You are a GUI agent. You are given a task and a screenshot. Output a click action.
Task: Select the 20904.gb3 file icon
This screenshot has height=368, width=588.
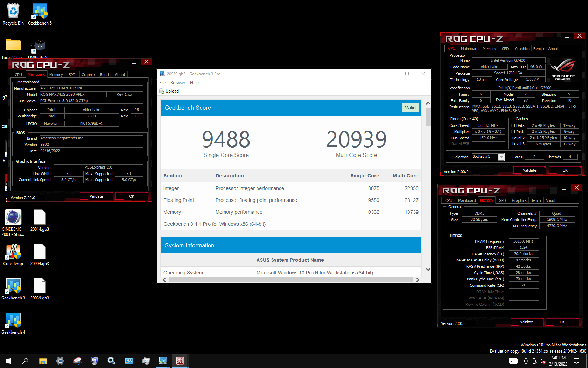coord(40,255)
